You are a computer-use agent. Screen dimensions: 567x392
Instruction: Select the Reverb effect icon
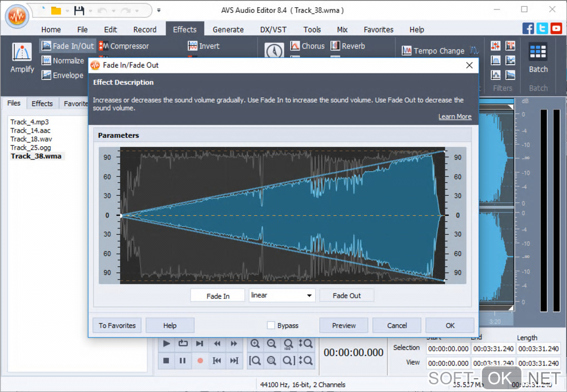(347, 46)
